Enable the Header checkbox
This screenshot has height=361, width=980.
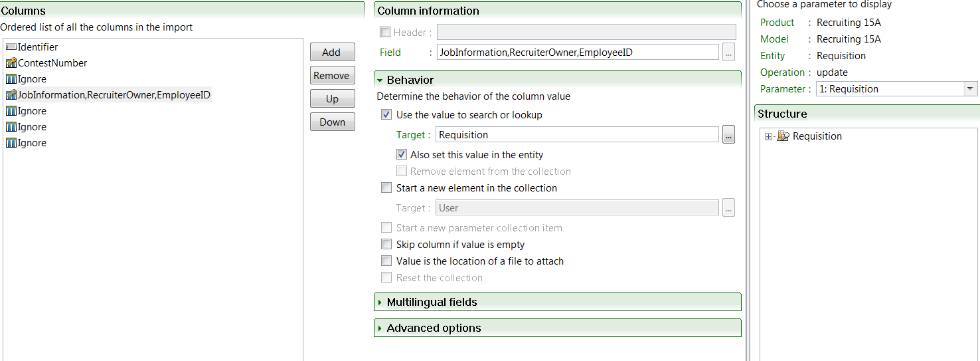385,32
